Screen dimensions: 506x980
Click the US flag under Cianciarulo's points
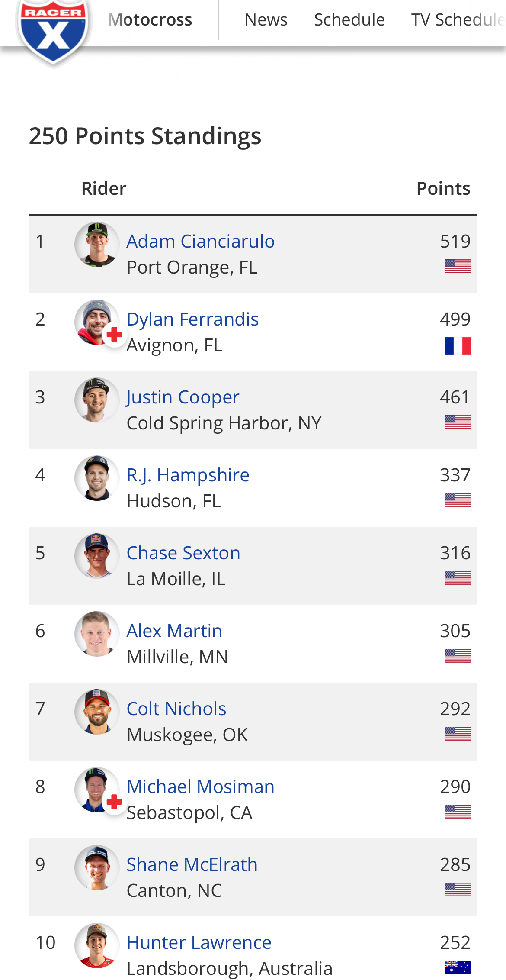click(x=458, y=266)
